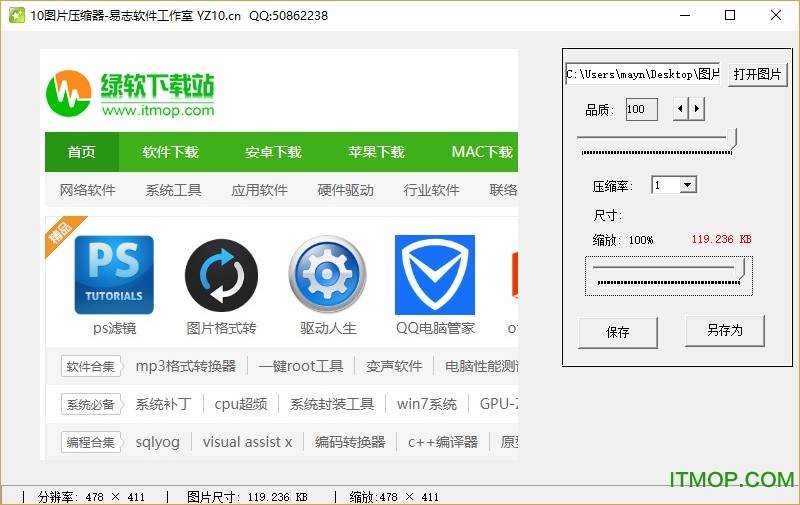The height and width of the screenshot is (505, 800).
Task: Click the 缩放:478 × 411 status entry
Action: coord(394,497)
